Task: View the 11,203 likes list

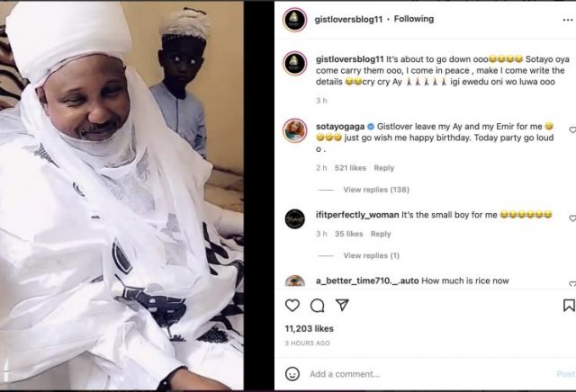Action: (310, 329)
